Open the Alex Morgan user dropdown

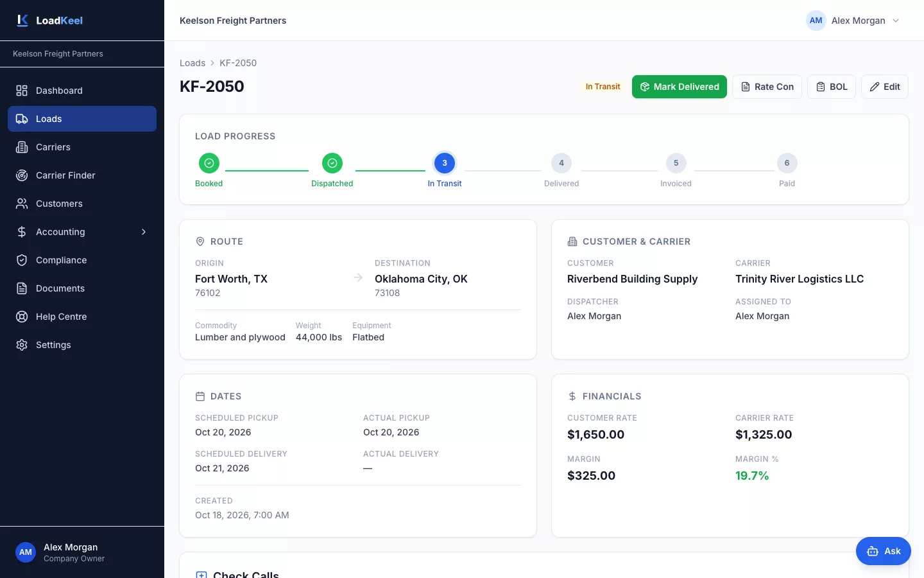coord(853,21)
